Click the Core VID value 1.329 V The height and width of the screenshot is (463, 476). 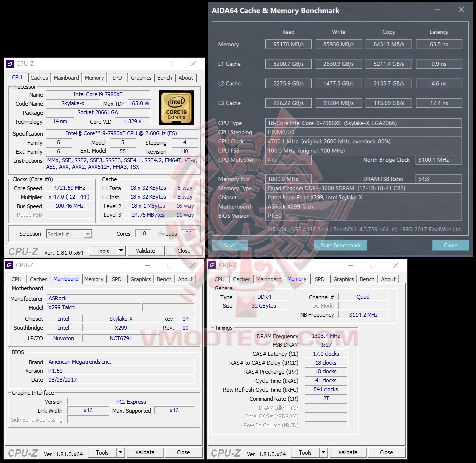pos(132,121)
